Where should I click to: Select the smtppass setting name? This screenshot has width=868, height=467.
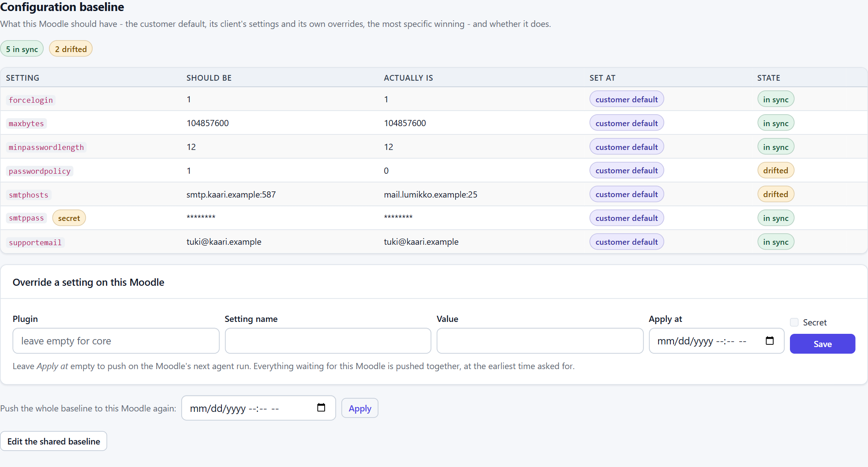coord(26,218)
